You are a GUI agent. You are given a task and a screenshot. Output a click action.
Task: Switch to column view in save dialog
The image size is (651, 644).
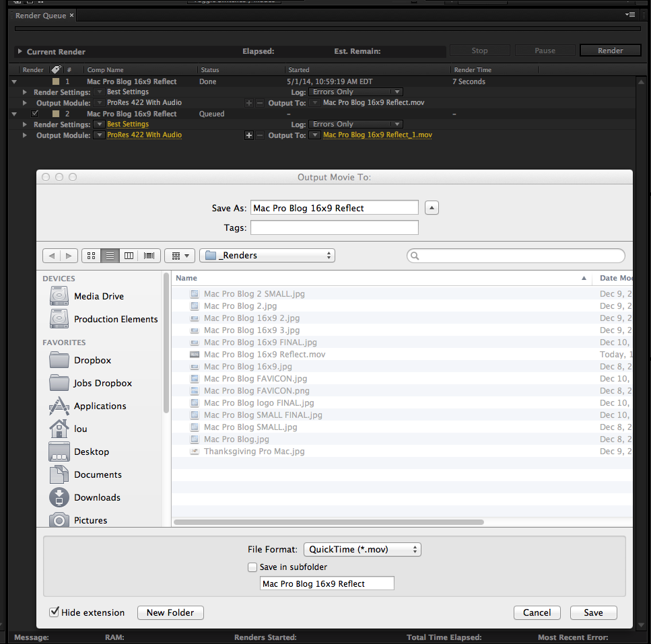129,256
